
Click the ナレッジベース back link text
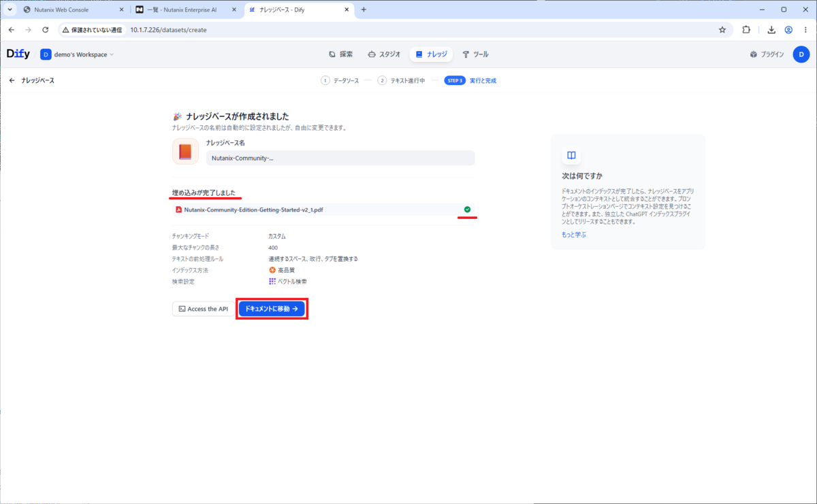[x=37, y=80]
